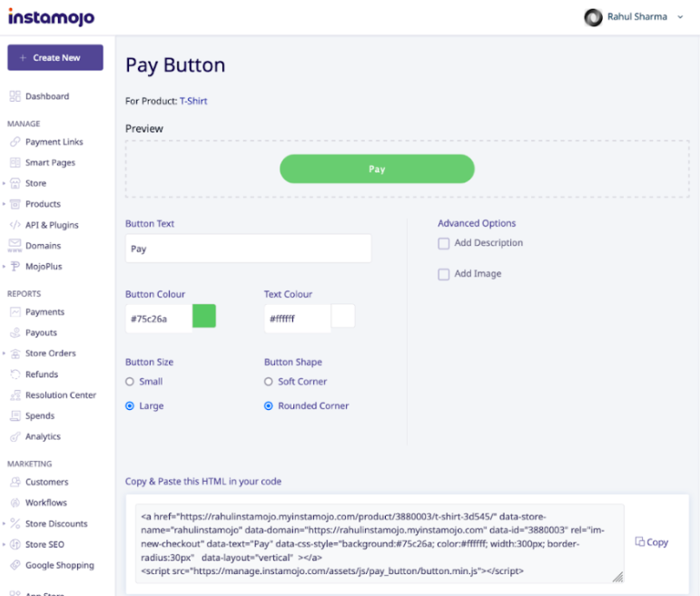Choose Rounded Corner button shape
The image size is (700, 596).
point(269,406)
